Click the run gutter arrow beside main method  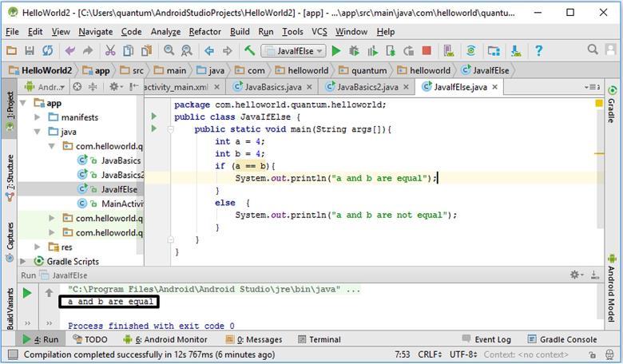click(x=154, y=129)
